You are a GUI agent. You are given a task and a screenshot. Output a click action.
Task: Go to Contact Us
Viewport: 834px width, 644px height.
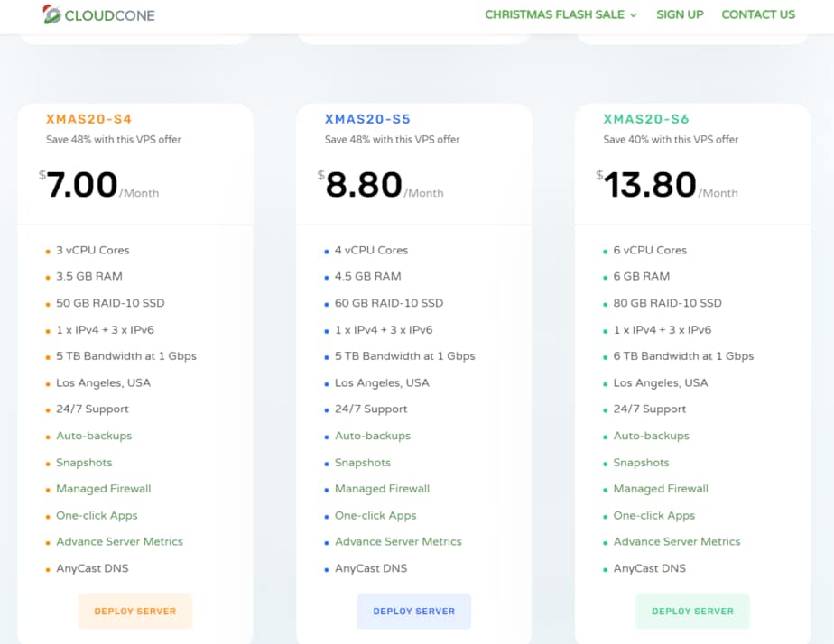[x=758, y=14]
